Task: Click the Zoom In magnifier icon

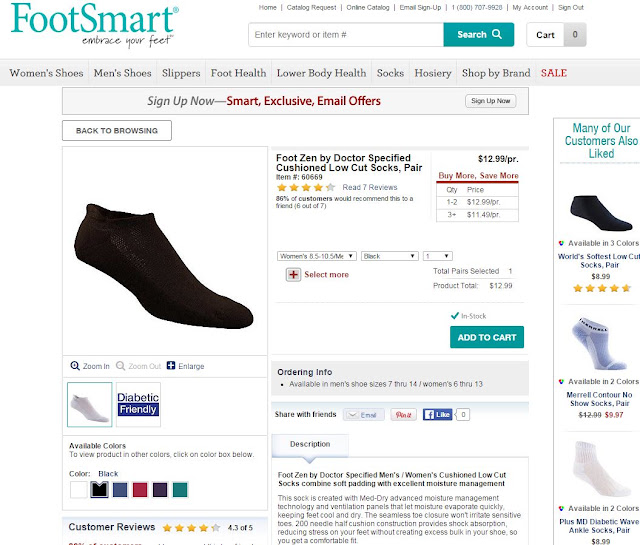Action: point(75,366)
